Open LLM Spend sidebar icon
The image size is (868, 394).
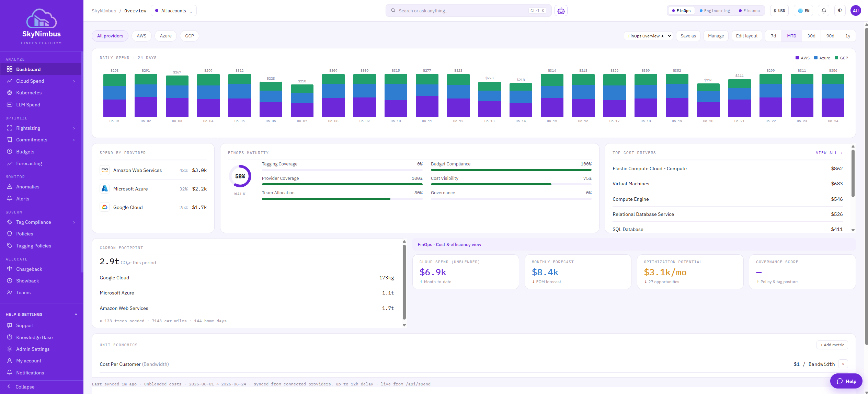[10, 105]
